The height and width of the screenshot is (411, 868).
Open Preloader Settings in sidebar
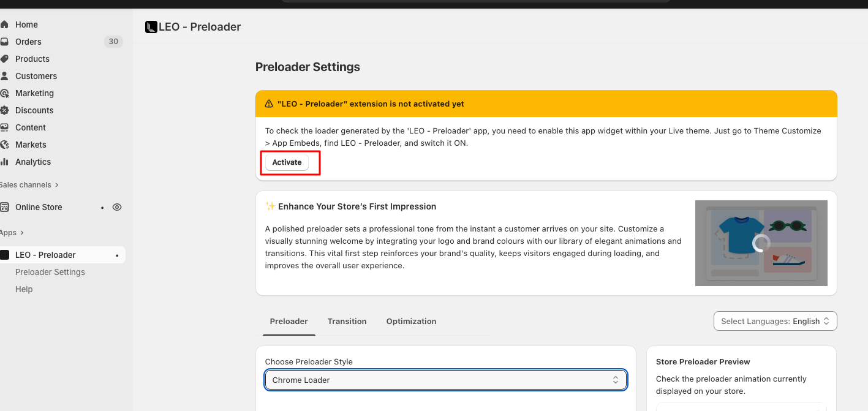click(x=50, y=272)
